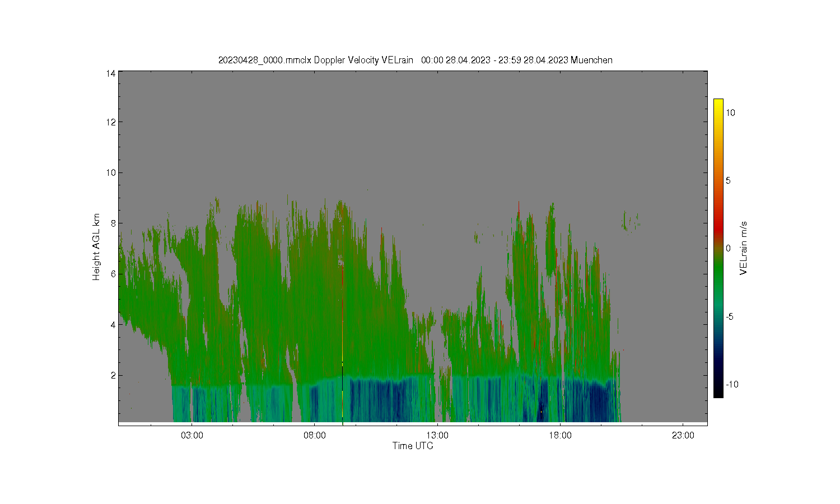840x504 pixels.
Task: Click the 23:00 time tick label
Action: point(683,435)
